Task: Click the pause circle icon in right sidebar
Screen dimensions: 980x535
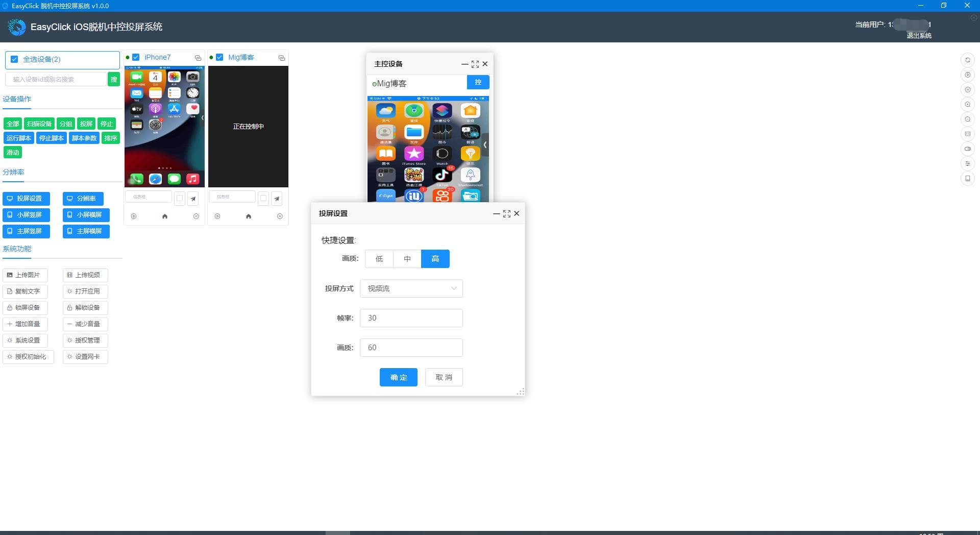Action: (967, 90)
